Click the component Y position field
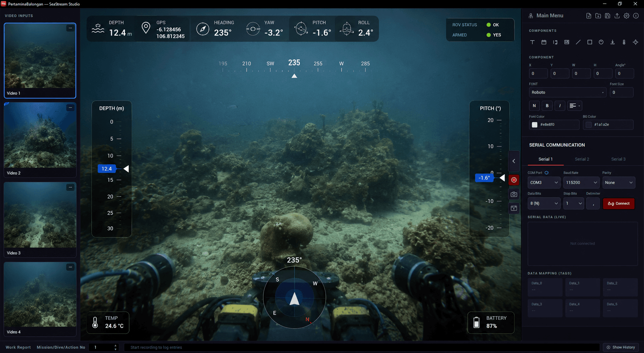This screenshot has height=353, width=644. tap(560, 73)
